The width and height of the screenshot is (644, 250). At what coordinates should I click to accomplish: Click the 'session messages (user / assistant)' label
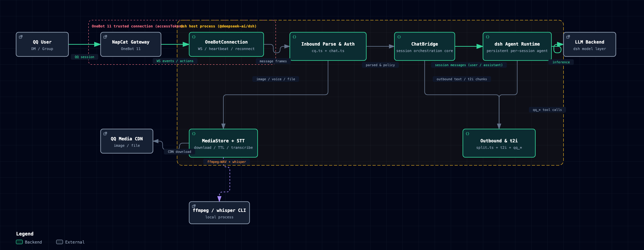(x=469, y=65)
